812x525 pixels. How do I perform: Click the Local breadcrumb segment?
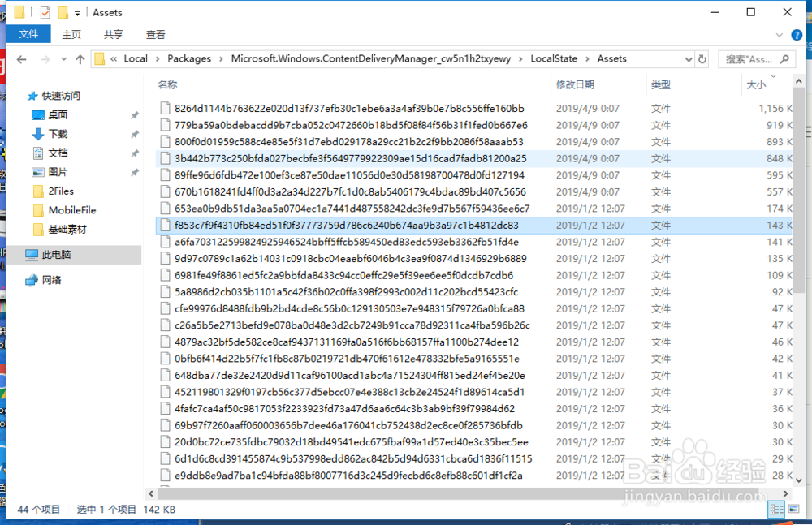[136, 58]
